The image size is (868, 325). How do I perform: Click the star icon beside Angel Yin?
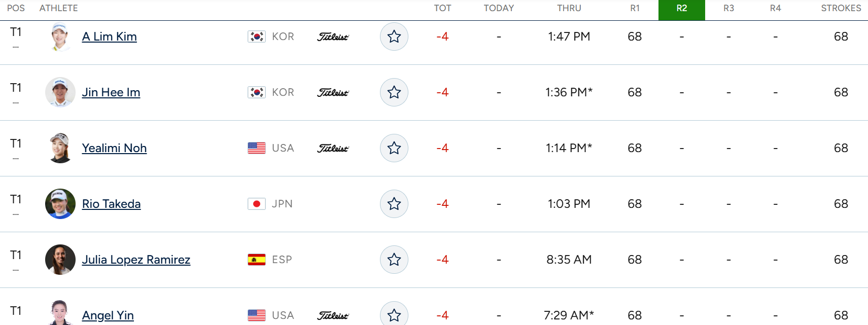(394, 314)
